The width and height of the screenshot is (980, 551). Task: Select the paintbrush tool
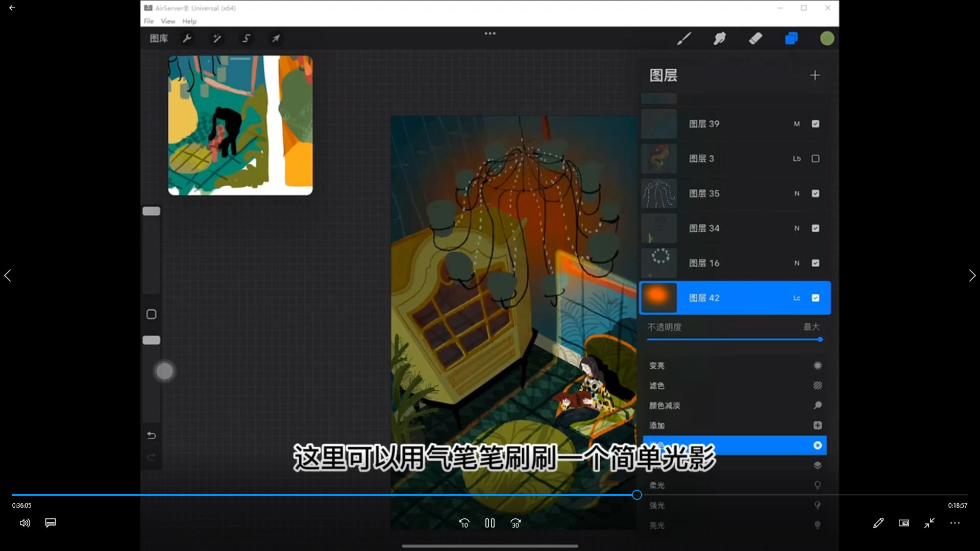click(683, 38)
